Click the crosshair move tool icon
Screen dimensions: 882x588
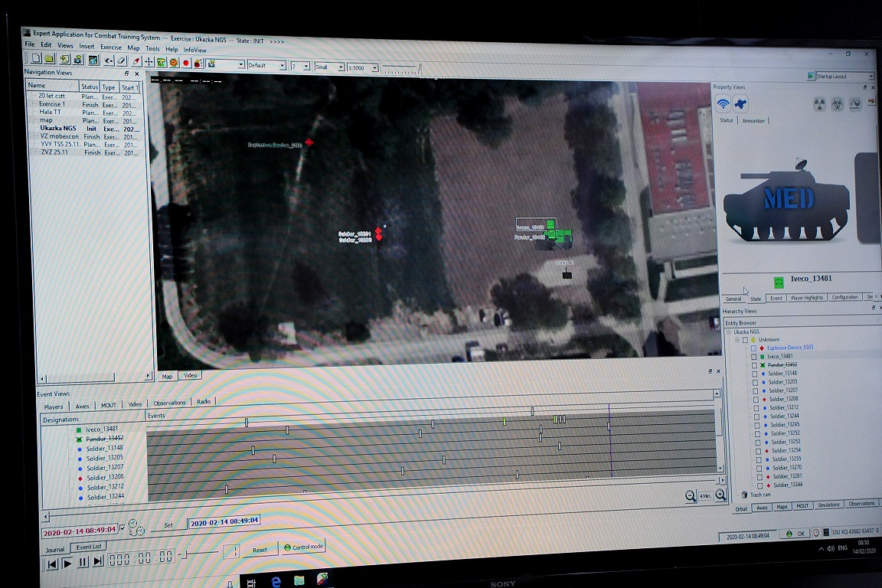[149, 62]
